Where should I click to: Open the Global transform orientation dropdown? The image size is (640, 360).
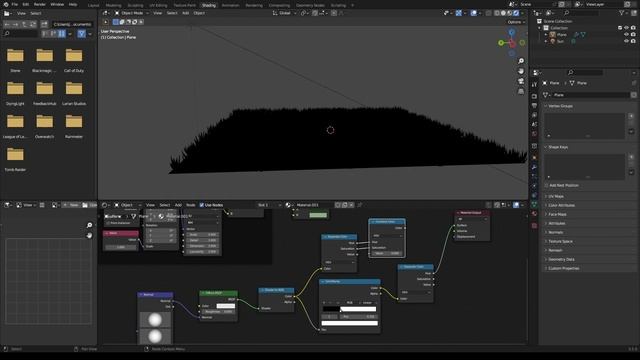[284, 13]
